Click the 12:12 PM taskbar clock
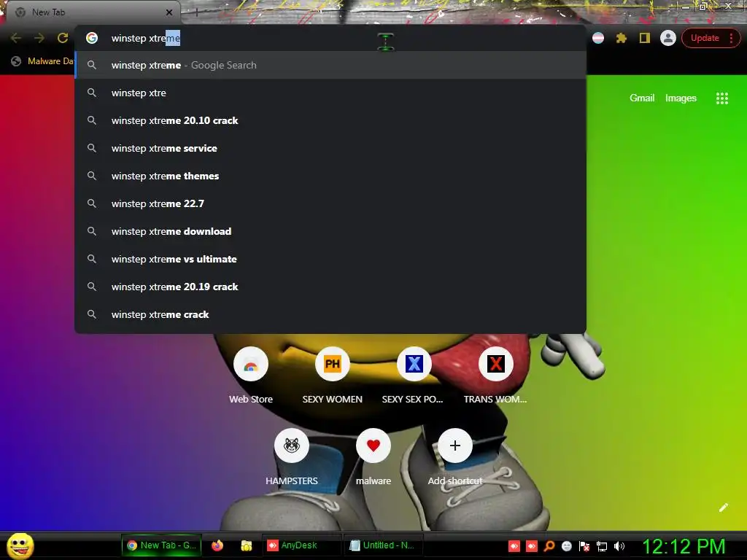This screenshot has height=560, width=747. pyautogui.click(x=684, y=546)
